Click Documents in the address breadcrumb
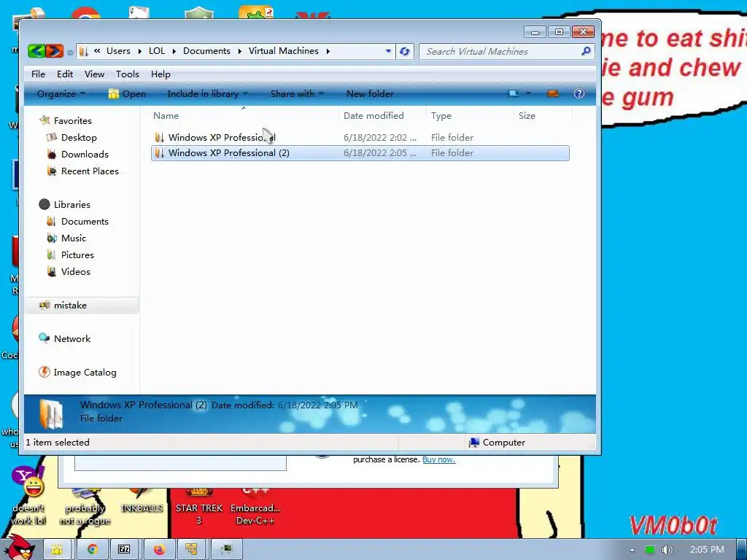747x560 pixels. [x=206, y=51]
